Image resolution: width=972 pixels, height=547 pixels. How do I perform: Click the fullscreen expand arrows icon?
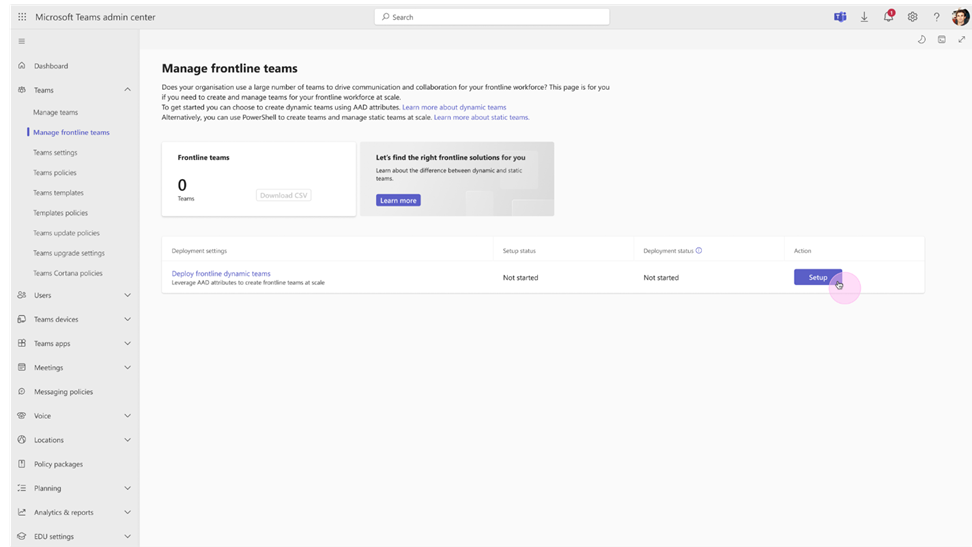click(961, 40)
